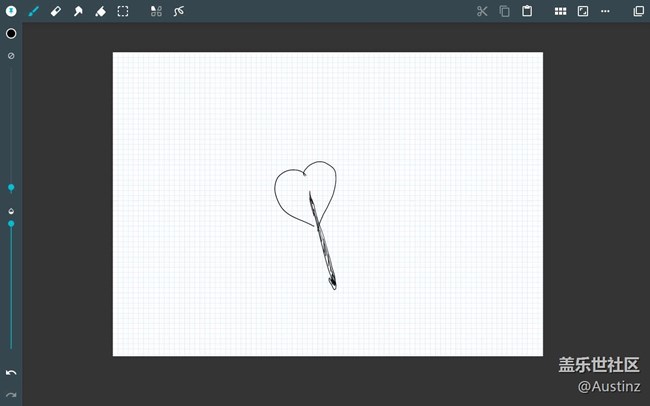Undo the last stroke
This screenshot has height=406, width=650.
click(11, 373)
